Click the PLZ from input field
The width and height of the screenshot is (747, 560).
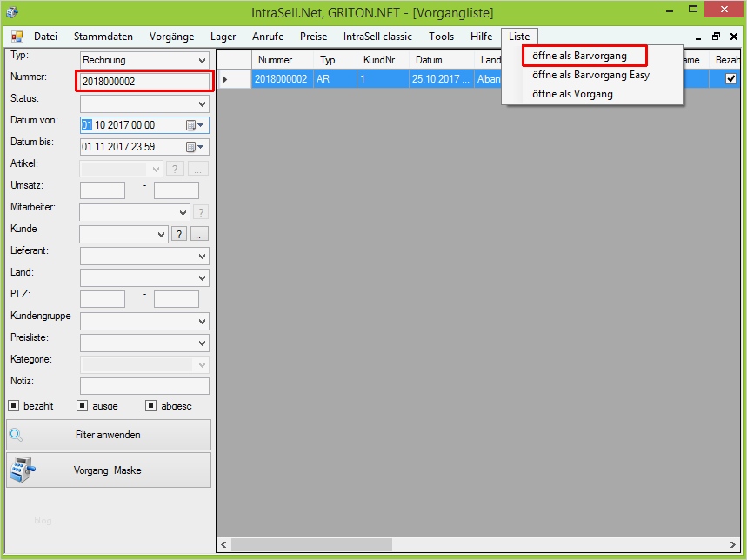point(103,299)
